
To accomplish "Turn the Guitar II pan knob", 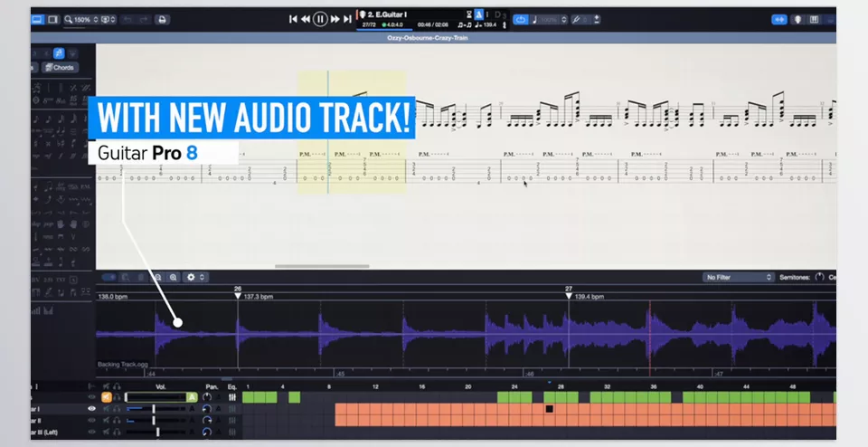I will (x=207, y=421).
